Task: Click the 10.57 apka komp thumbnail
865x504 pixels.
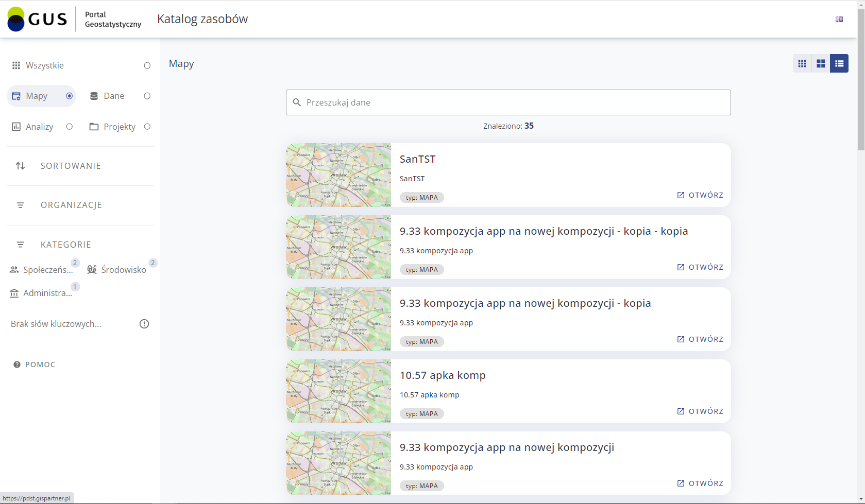Action: (338, 391)
